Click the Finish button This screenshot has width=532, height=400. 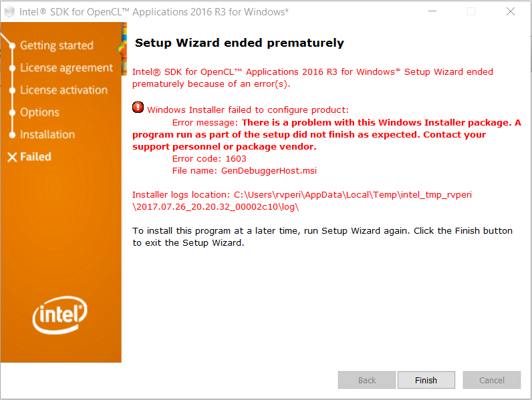[x=426, y=380]
